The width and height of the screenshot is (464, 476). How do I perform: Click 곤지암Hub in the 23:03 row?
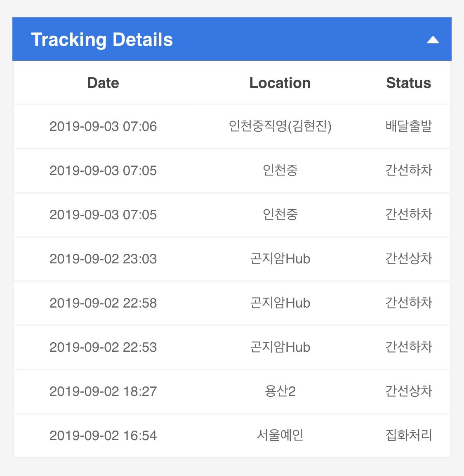280,259
